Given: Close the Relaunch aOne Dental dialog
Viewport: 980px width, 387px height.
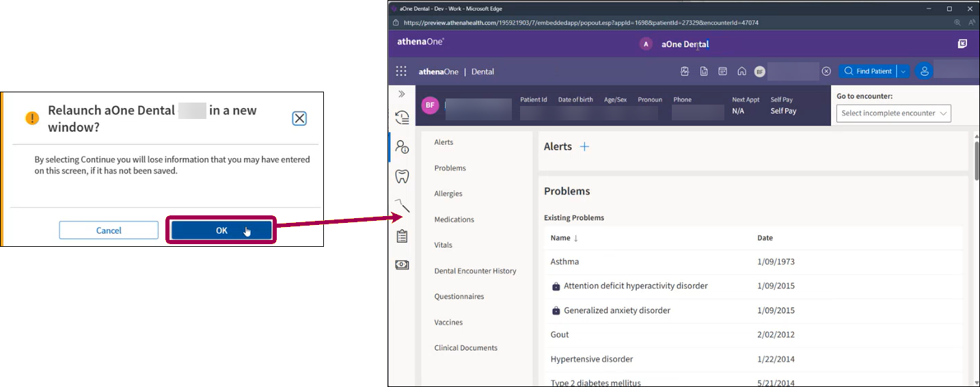Looking at the screenshot, I should click(x=299, y=118).
